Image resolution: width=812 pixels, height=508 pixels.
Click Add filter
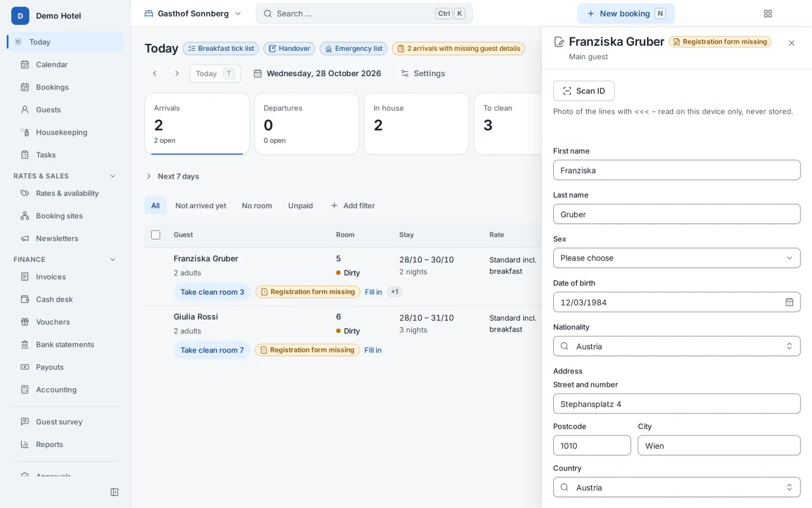point(353,206)
